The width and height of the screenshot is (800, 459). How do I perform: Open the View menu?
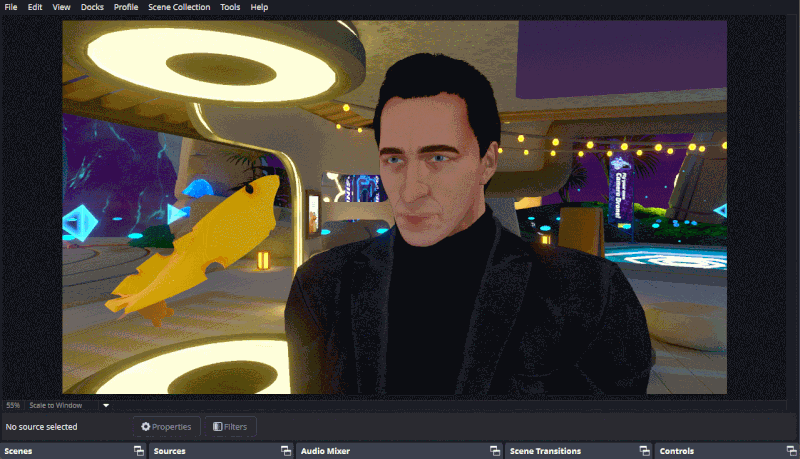click(62, 7)
